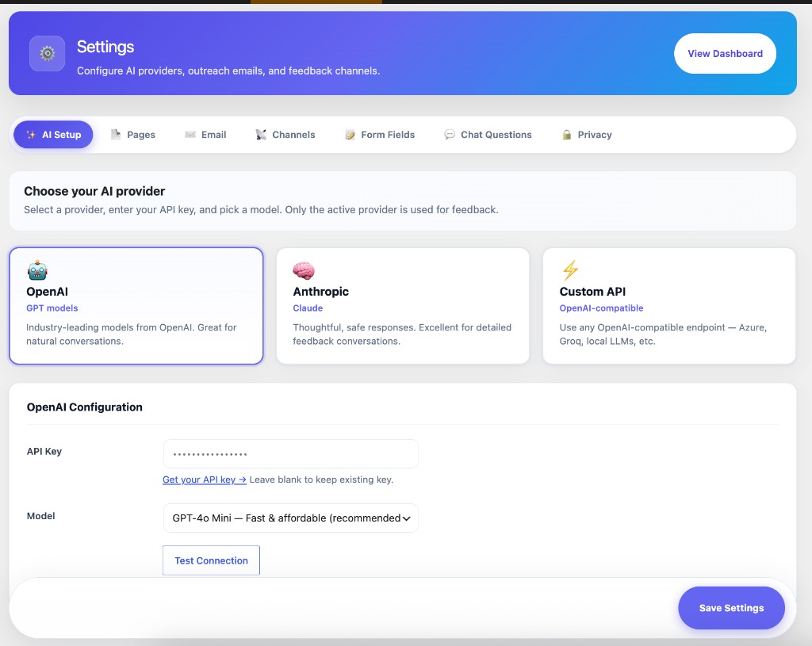Switch to the AI Setup tab
Viewport: 812px width, 646px height.
coord(53,135)
